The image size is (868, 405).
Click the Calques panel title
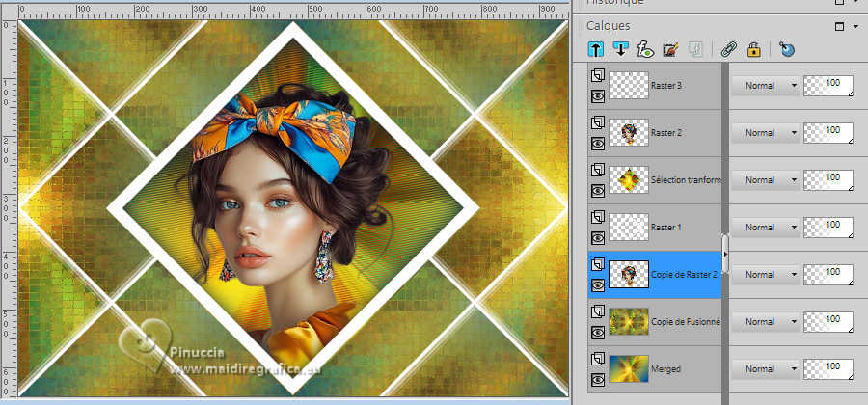click(609, 26)
